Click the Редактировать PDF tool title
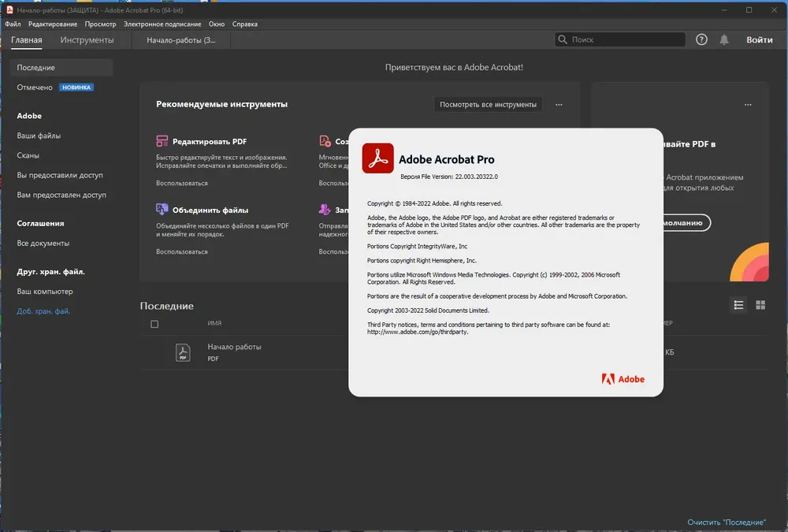The image size is (788, 532). [210, 141]
